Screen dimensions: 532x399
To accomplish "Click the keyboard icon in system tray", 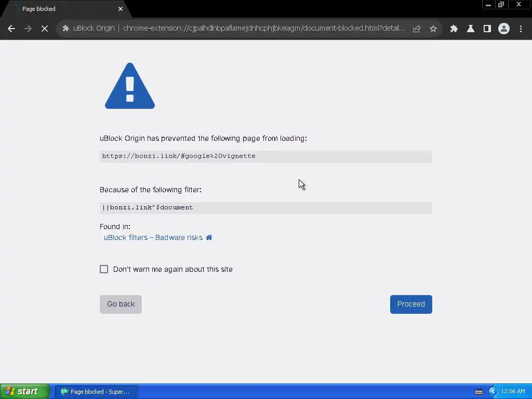I will (478, 392).
